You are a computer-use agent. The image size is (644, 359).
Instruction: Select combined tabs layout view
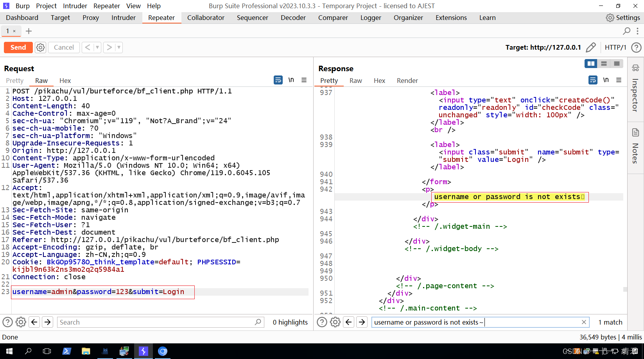(617, 63)
